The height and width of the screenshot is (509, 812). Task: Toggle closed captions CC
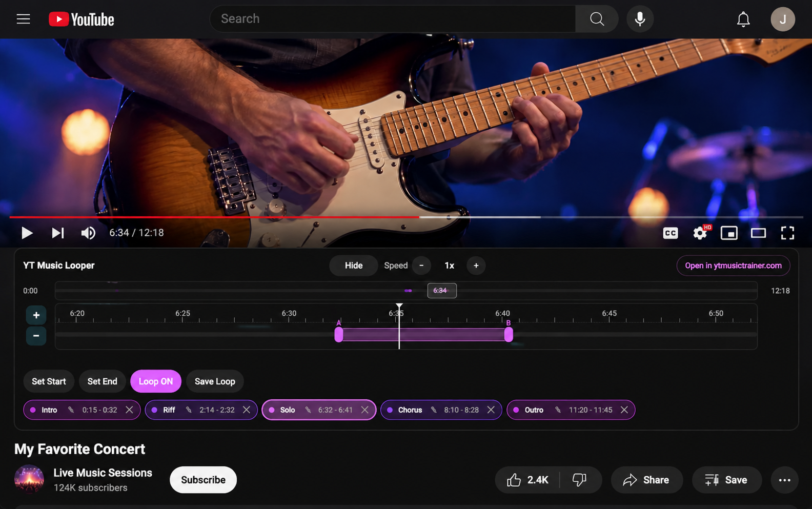[671, 233]
